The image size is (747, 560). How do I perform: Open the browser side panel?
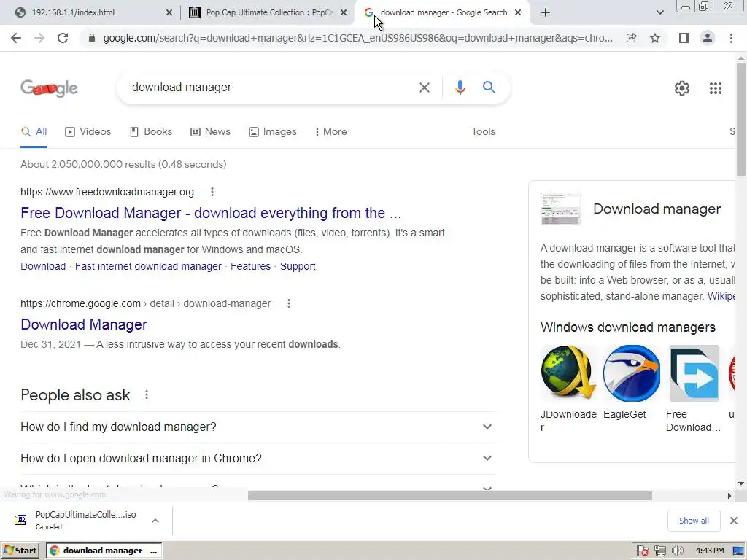[684, 38]
